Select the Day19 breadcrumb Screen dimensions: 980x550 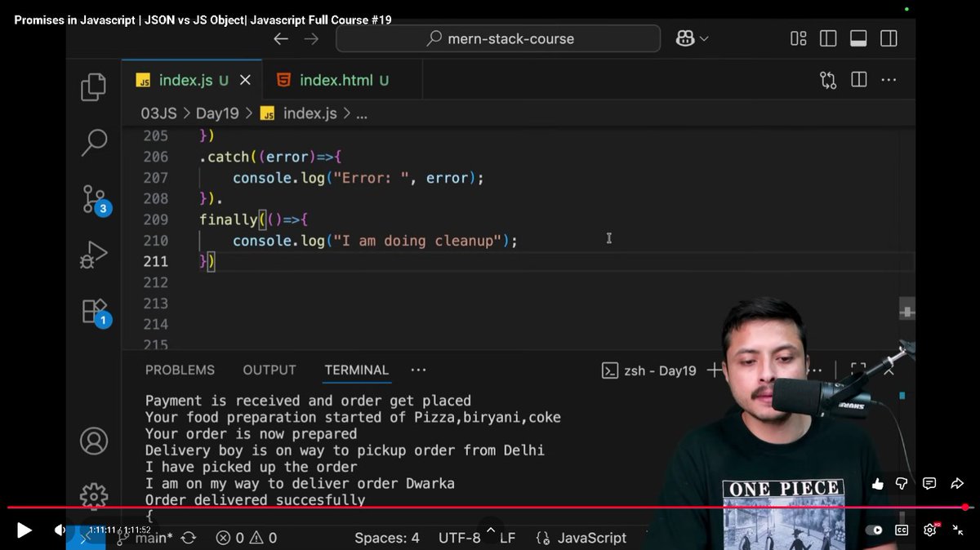(x=217, y=113)
